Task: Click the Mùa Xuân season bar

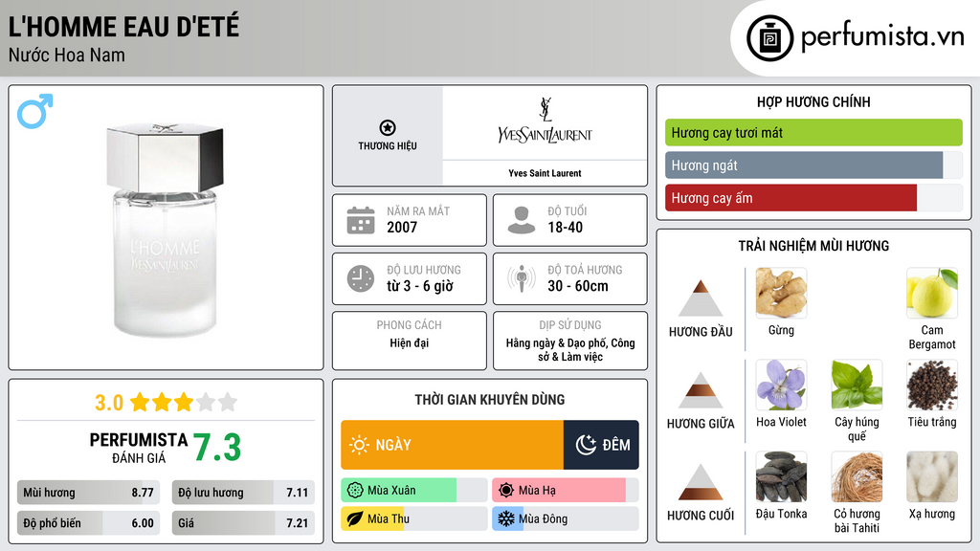Action: pos(413,491)
